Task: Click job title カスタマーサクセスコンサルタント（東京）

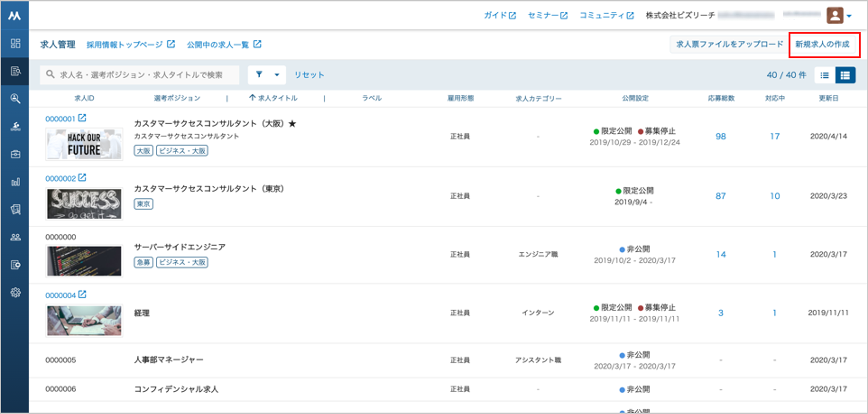Action: tap(209, 189)
